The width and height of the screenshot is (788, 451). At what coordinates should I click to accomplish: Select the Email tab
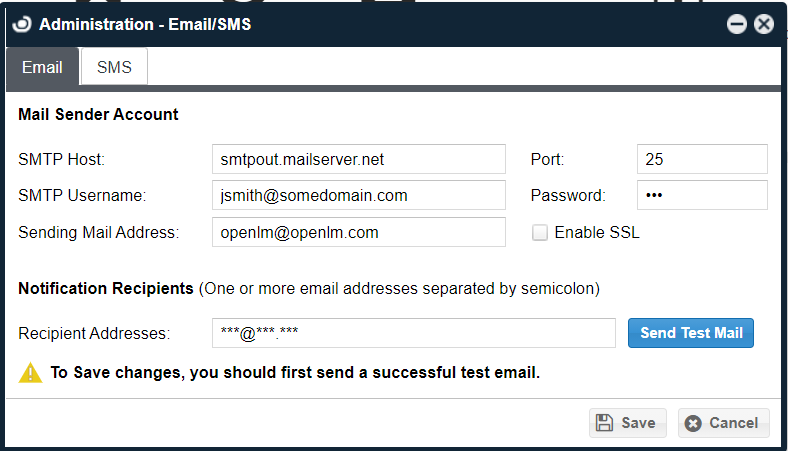[42, 68]
